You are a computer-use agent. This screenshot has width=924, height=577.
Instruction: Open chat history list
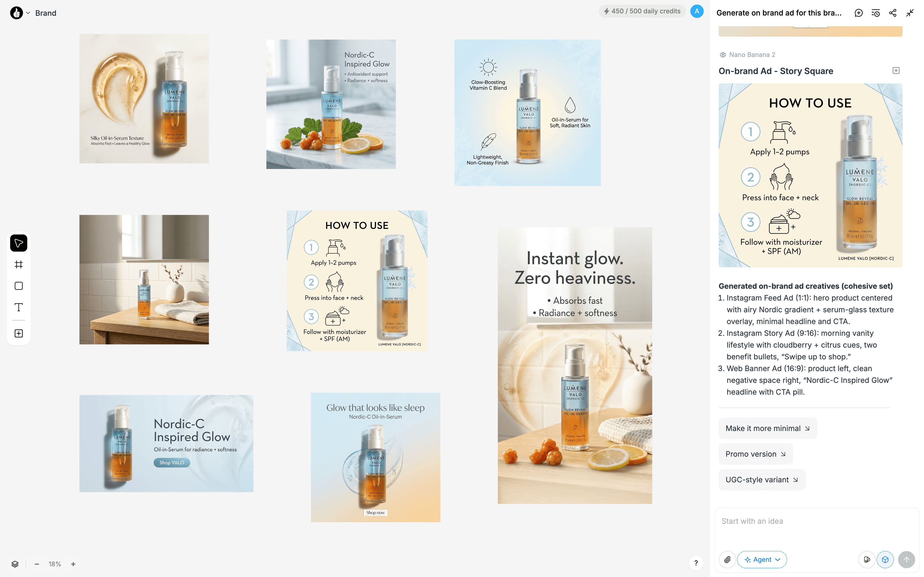tap(876, 13)
